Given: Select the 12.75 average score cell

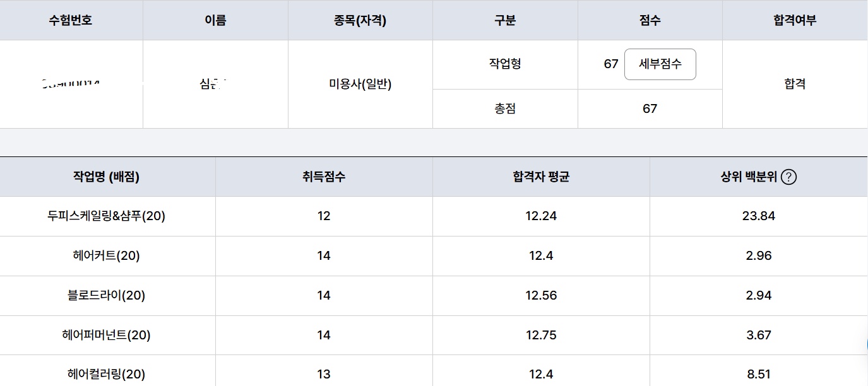Looking at the screenshot, I should [x=541, y=335].
